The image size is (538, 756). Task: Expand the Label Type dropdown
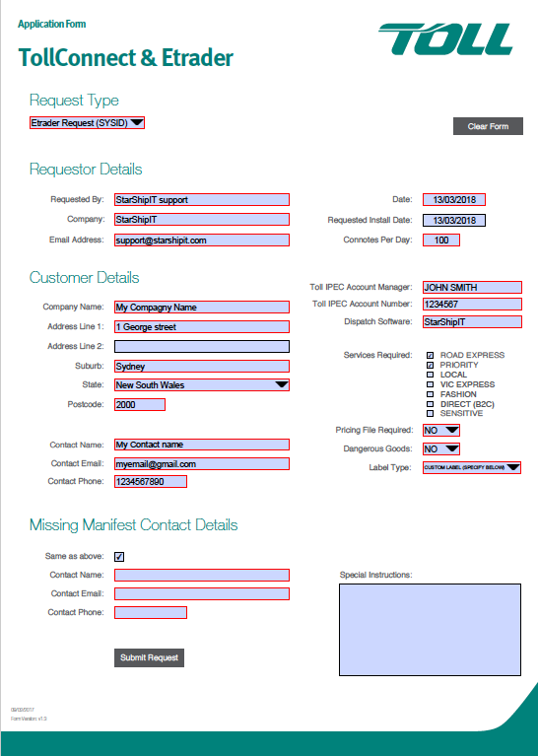[x=472, y=467]
